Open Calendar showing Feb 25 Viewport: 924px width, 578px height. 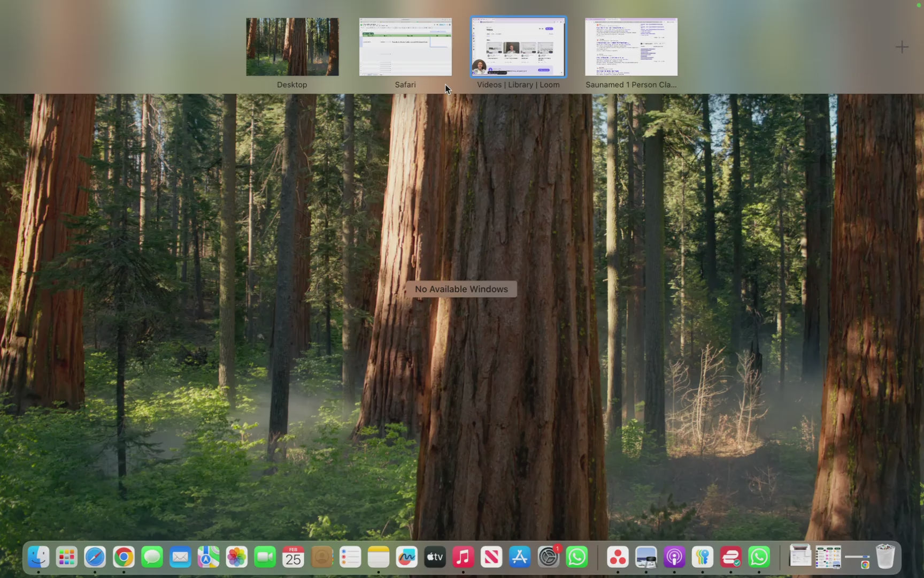pos(293,557)
